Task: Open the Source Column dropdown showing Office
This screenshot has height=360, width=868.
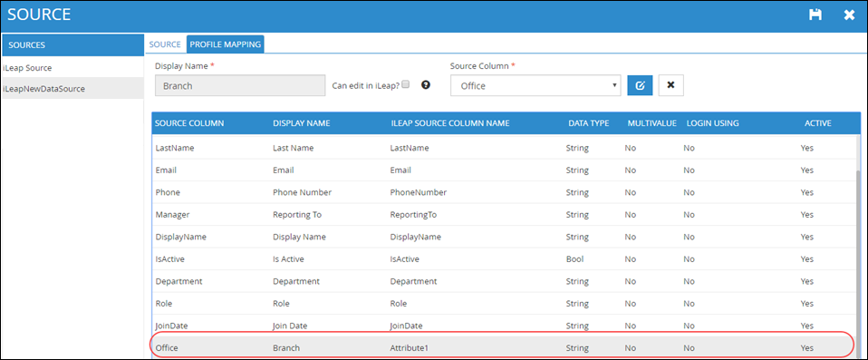Action: click(535, 86)
